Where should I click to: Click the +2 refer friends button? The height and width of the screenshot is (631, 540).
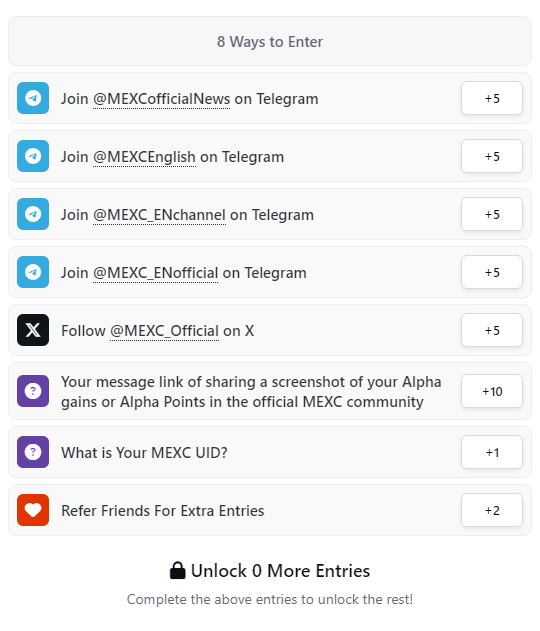[x=492, y=510]
